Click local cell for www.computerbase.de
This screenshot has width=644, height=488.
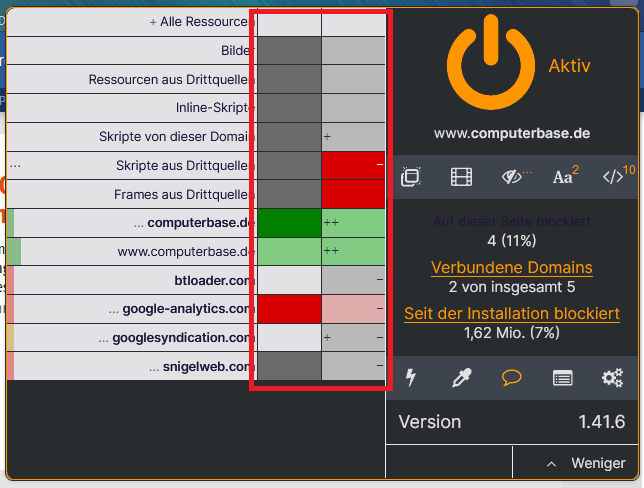coord(353,251)
